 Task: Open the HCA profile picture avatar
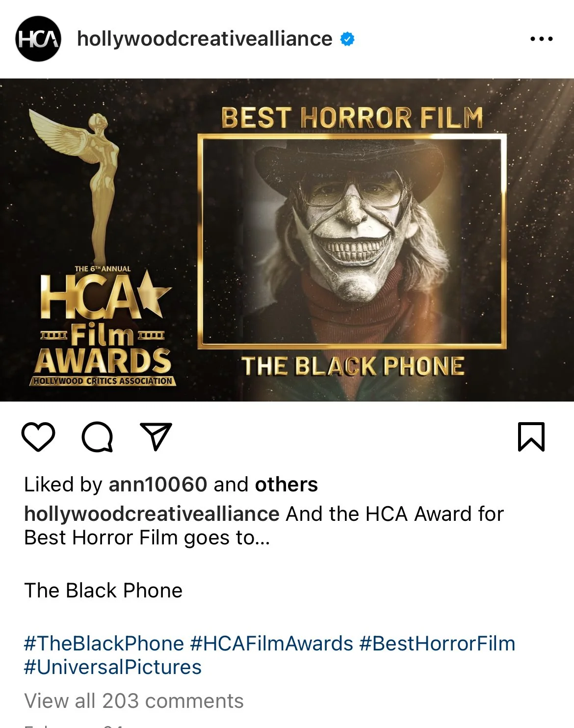[38, 39]
